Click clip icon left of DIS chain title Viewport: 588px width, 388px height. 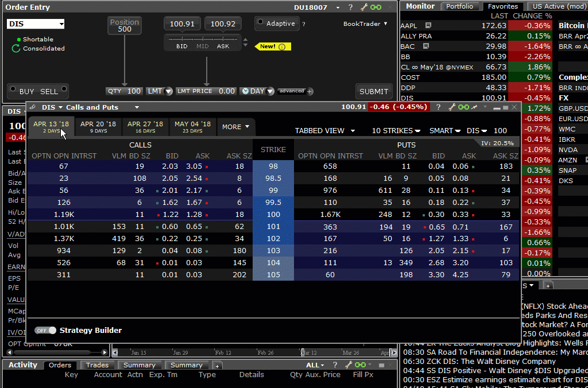tap(33, 107)
